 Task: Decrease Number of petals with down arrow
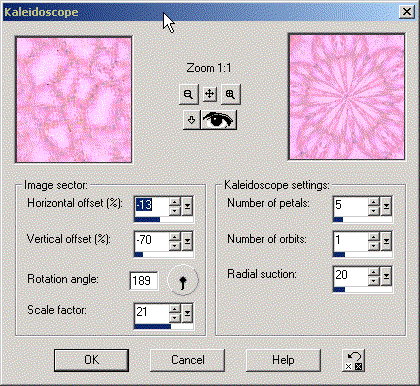point(374,211)
